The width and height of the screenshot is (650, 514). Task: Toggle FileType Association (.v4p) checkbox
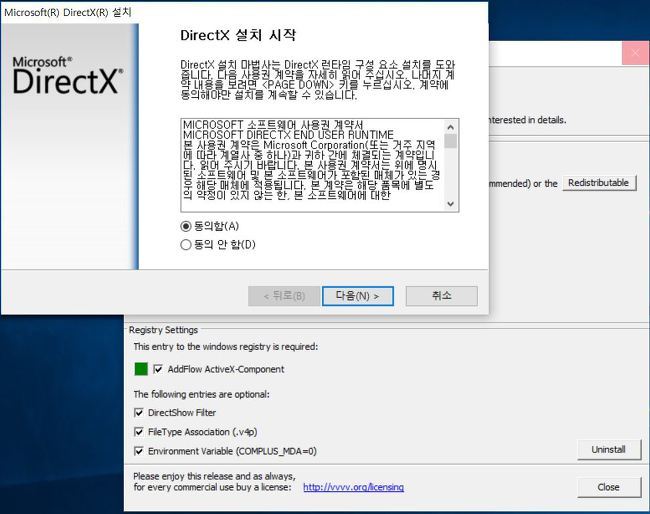(139, 432)
